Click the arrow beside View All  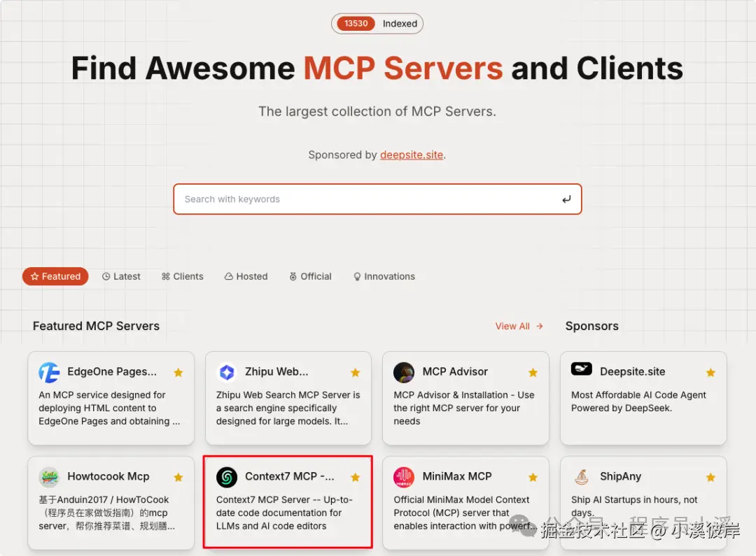coord(540,326)
